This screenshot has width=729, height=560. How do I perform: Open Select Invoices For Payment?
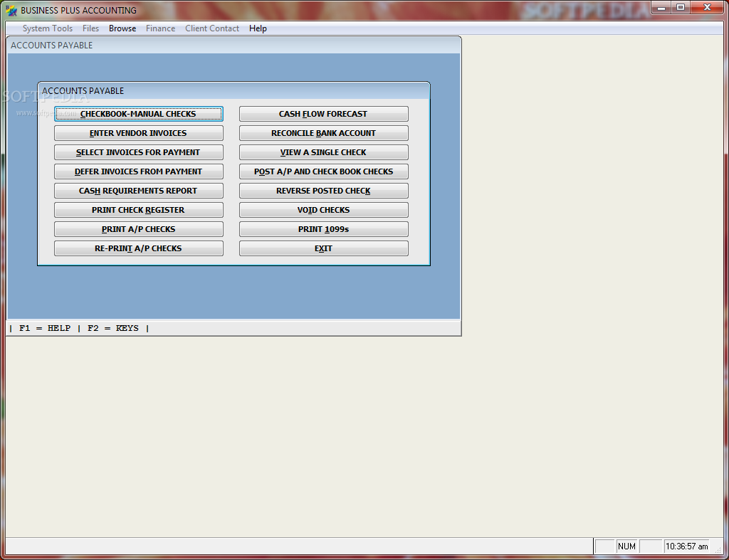[139, 152]
